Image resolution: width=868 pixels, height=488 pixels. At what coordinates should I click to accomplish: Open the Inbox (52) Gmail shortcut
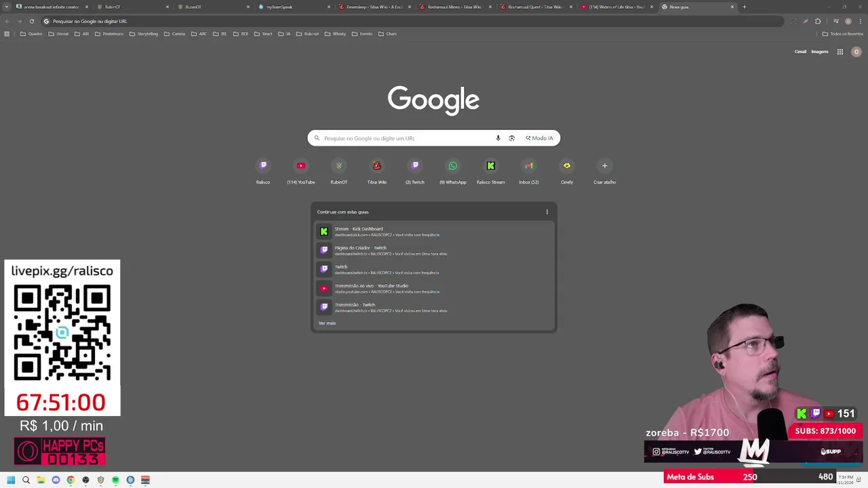coord(529,171)
